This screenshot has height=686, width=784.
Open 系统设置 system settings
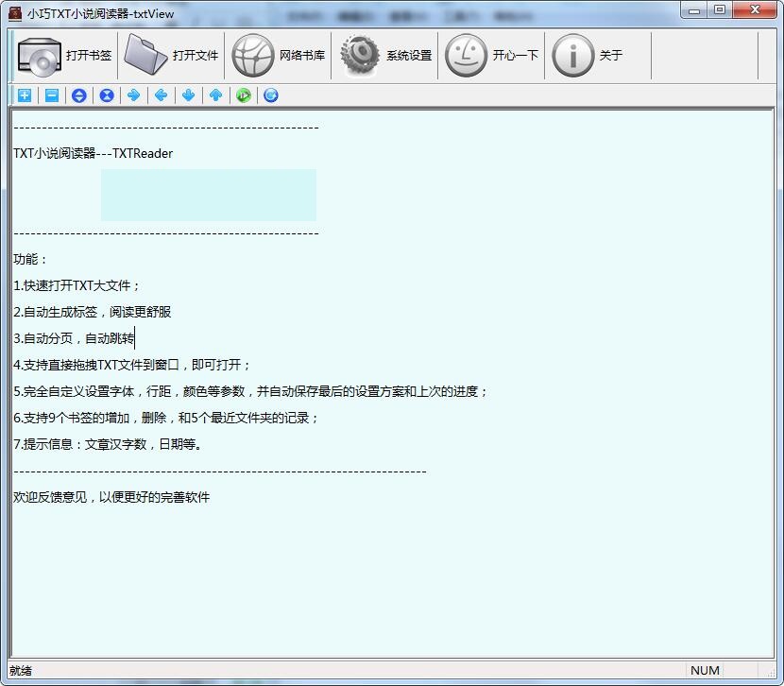[x=385, y=56]
